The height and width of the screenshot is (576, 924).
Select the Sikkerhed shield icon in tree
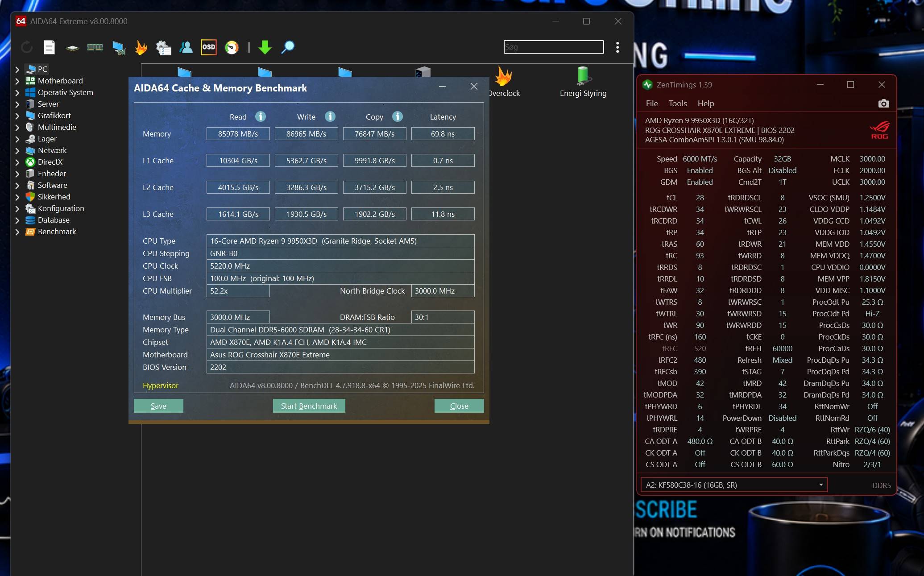click(x=30, y=197)
